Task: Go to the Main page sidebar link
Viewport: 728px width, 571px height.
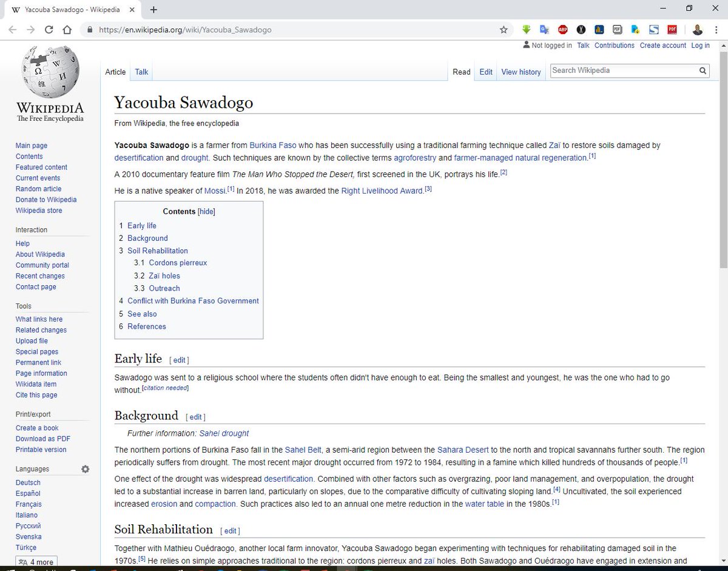Action: pos(32,146)
